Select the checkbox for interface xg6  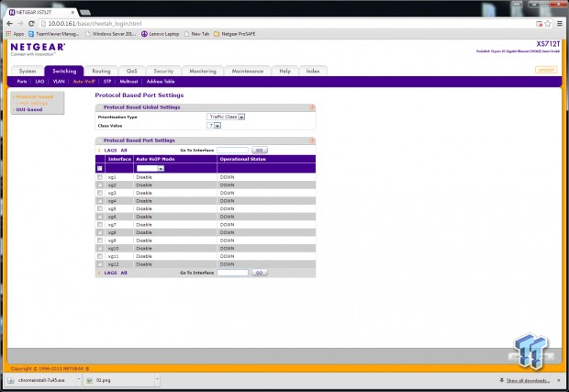click(x=100, y=217)
